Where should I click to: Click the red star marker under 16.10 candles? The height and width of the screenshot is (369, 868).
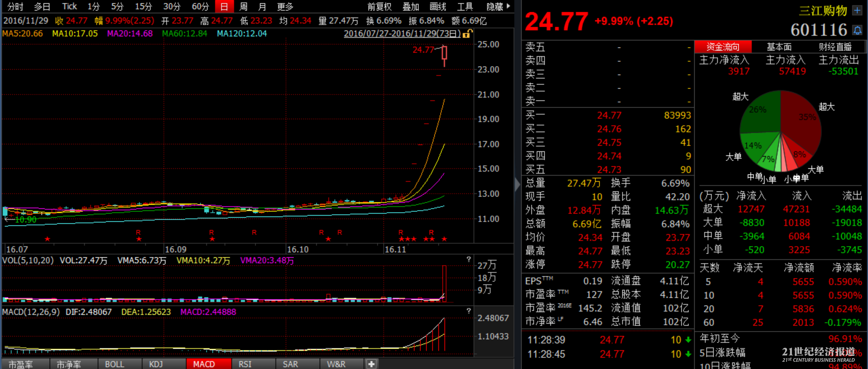(x=328, y=239)
